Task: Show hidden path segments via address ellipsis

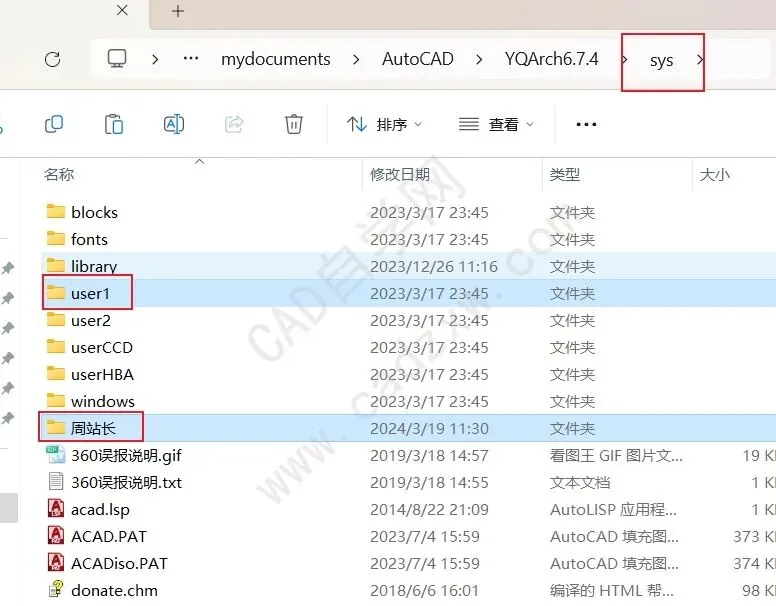Action: pyautogui.click(x=191, y=59)
